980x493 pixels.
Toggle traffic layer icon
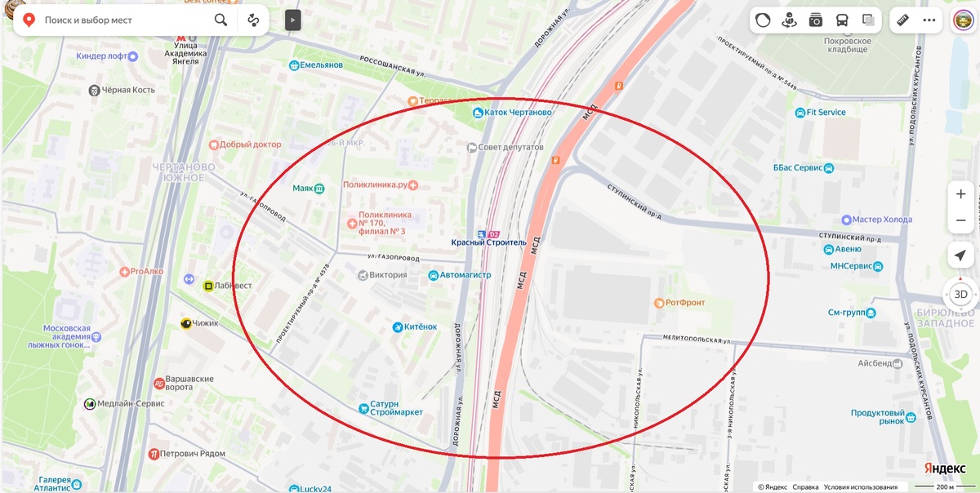point(763,20)
